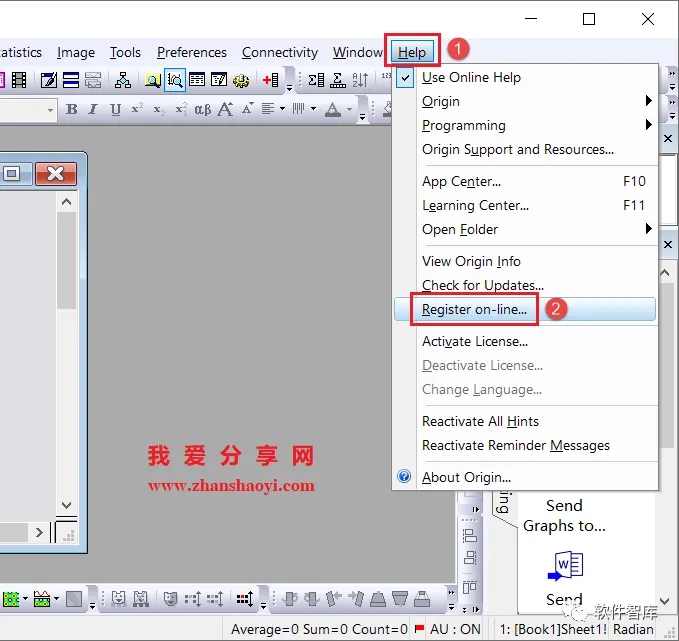
Task: Click the green dotted grid palette icon
Action: 11,599
